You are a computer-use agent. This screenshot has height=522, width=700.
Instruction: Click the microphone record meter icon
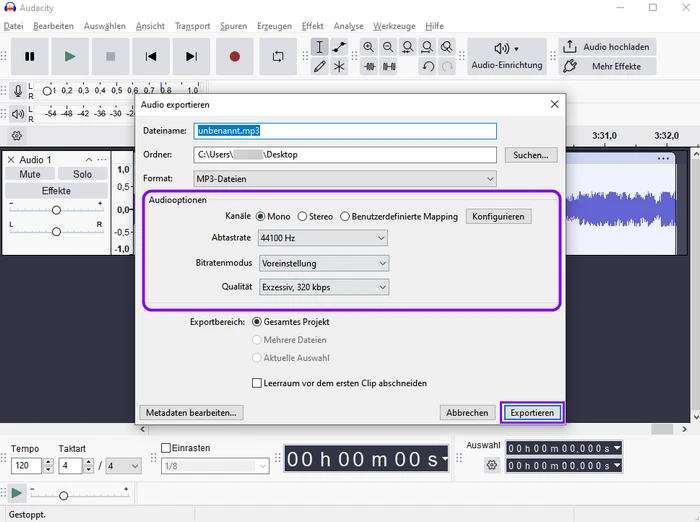(18, 91)
